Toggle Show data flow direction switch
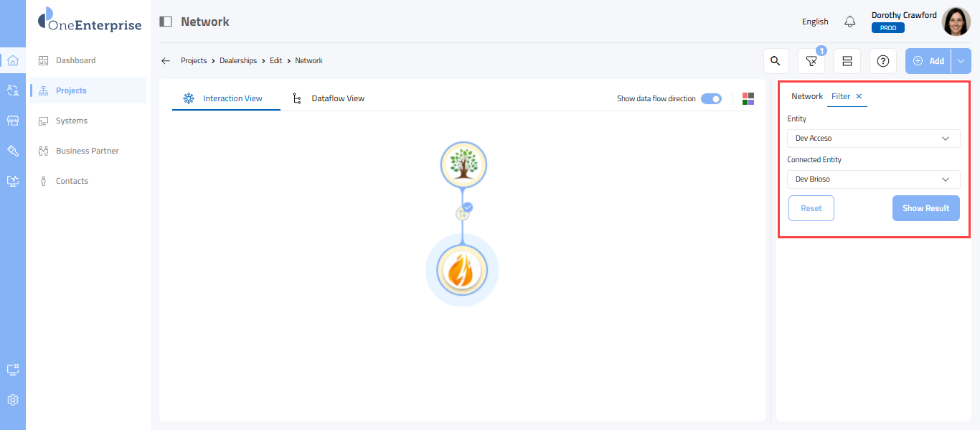The height and width of the screenshot is (430, 980). coord(711,99)
